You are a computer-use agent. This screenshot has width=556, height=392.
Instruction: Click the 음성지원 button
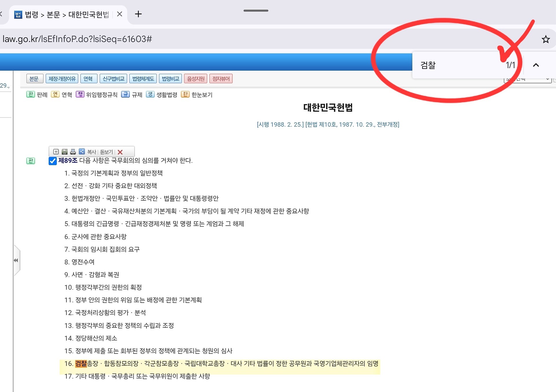point(195,79)
